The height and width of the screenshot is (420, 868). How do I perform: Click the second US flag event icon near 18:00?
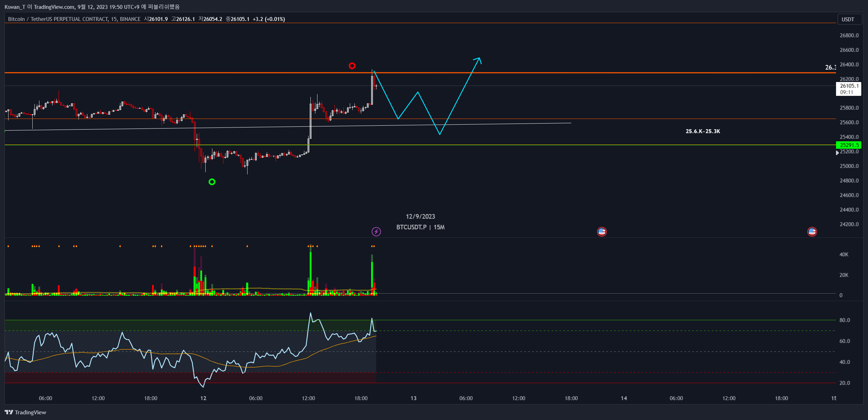[812, 232]
